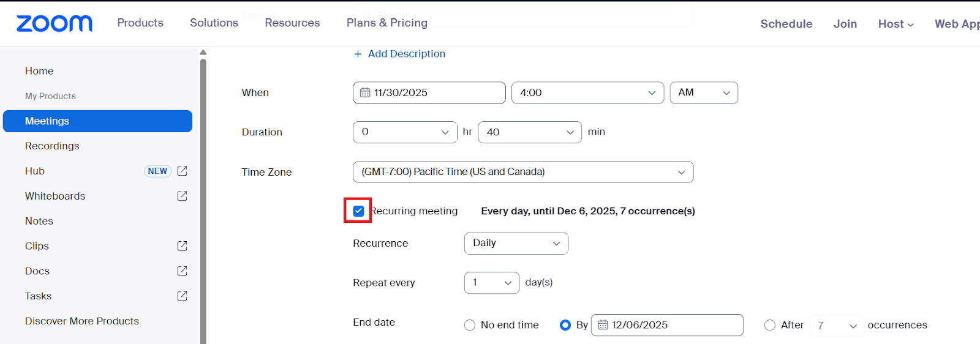Click Docs external link icon
The height and width of the screenshot is (344, 980).
182,271
